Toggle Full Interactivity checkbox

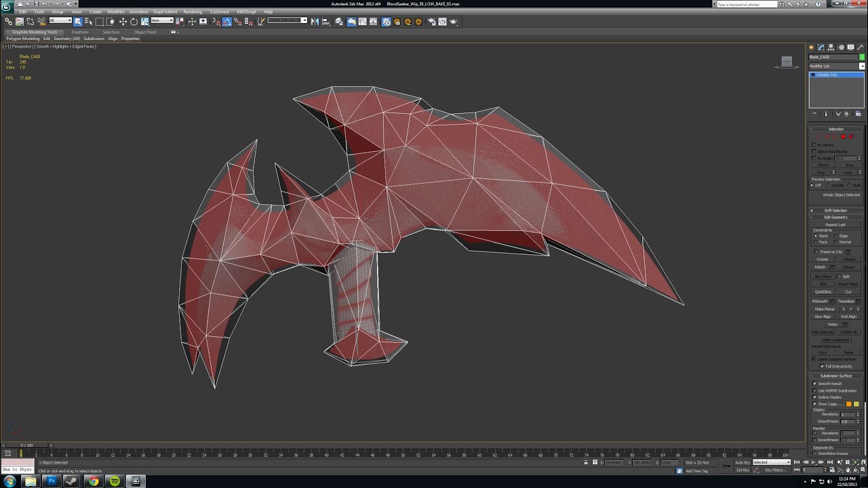[822, 366]
